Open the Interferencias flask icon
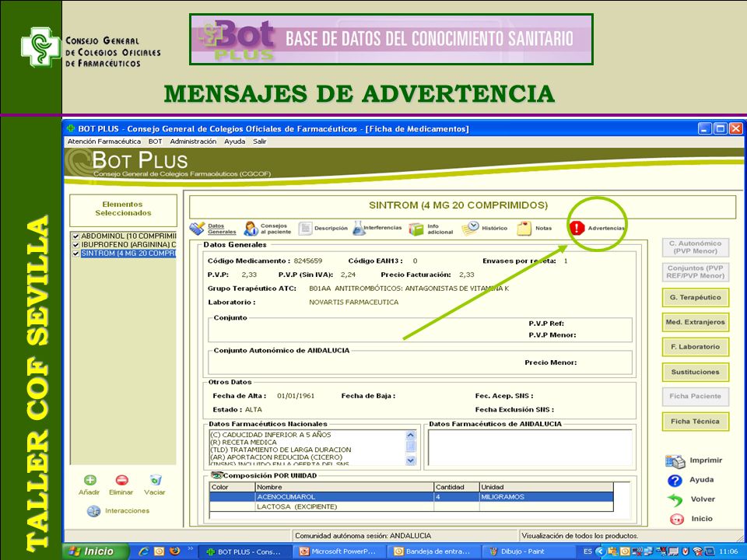Image resolution: width=747 pixels, height=560 pixels. [x=358, y=228]
